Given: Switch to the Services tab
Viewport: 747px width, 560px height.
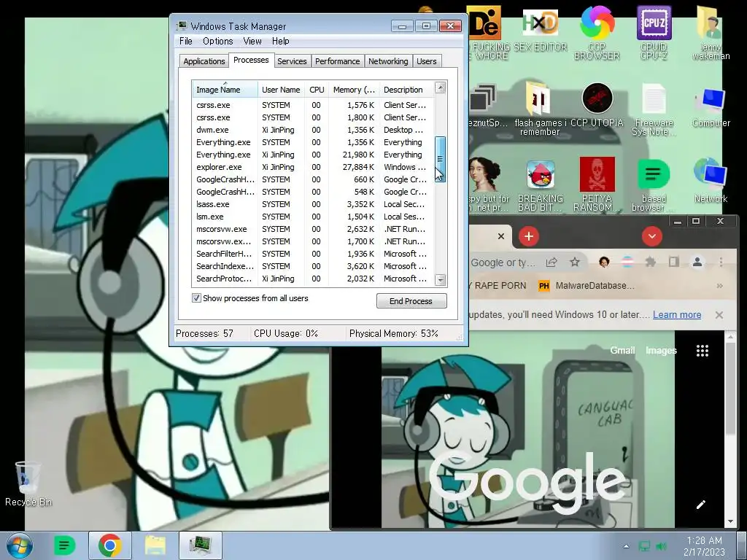Looking at the screenshot, I should click(292, 61).
